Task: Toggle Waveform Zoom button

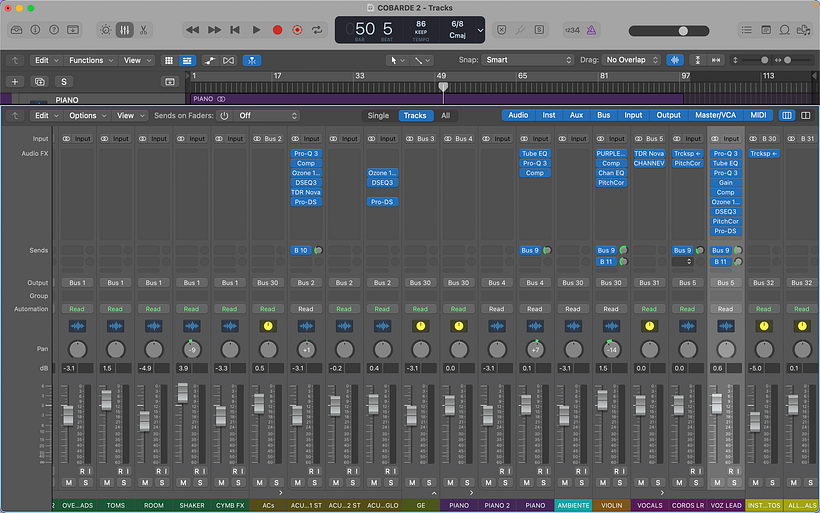Action: point(675,60)
